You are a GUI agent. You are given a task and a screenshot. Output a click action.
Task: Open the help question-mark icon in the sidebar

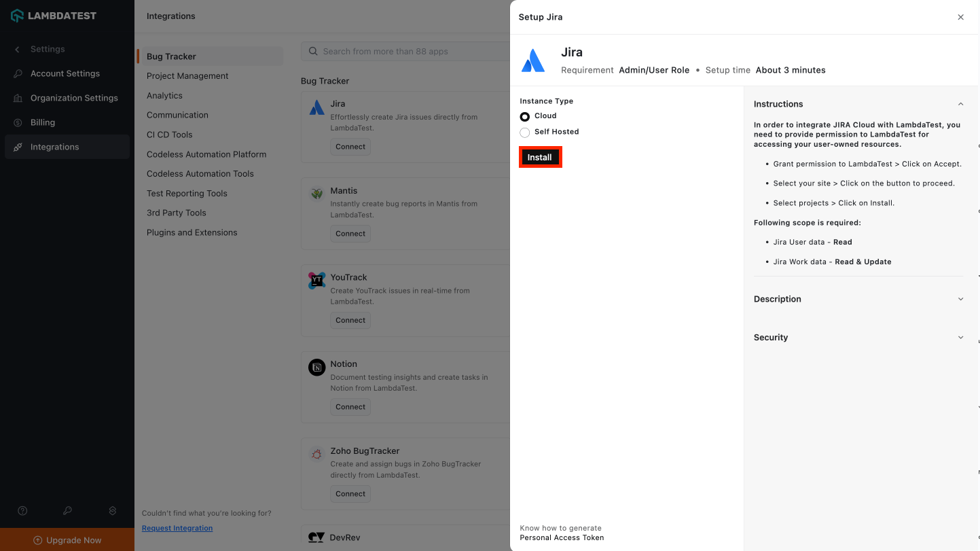22,510
